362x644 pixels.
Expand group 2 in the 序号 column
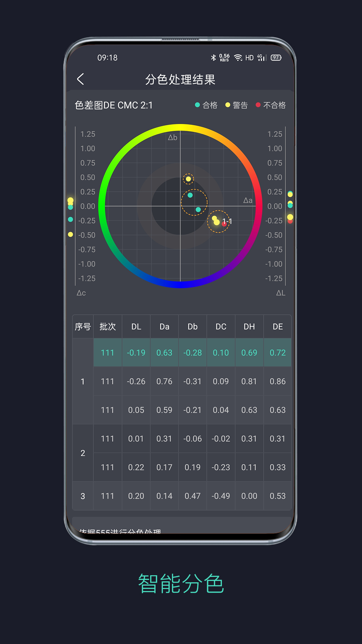[83, 453]
